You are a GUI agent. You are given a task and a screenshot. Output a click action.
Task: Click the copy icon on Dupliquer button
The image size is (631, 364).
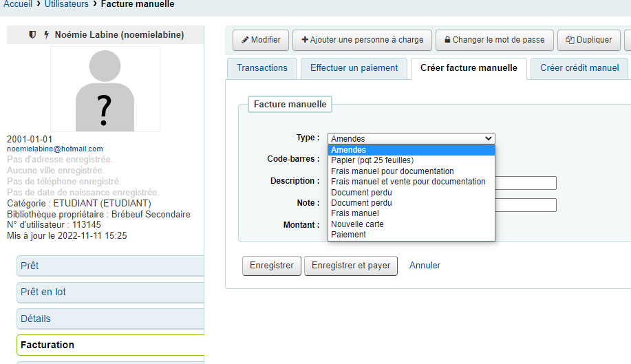[570, 40]
